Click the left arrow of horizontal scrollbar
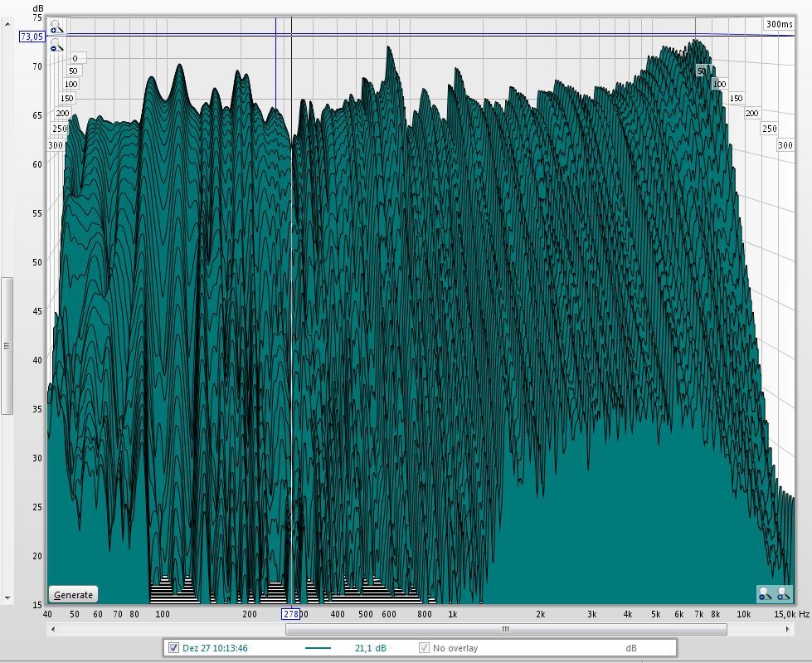Viewport: 812px width, 663px height. pyautogui.click(x=54, y=630)
